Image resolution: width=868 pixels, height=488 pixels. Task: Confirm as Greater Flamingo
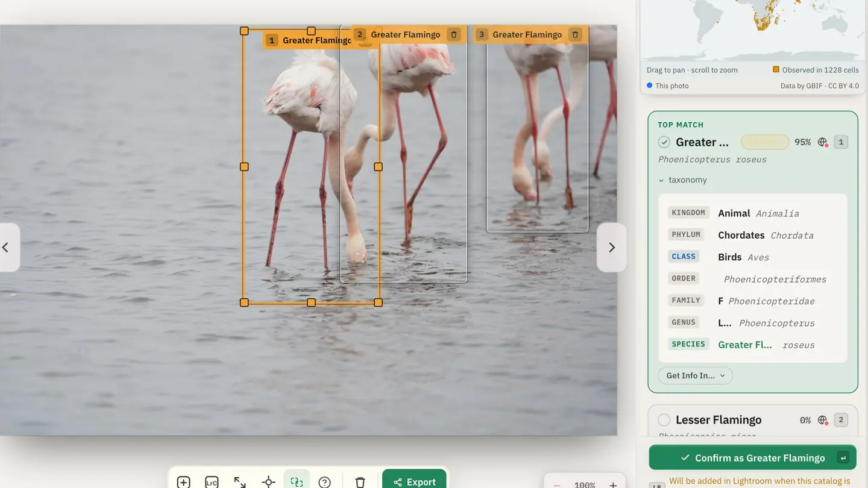(x=753, y=458)
